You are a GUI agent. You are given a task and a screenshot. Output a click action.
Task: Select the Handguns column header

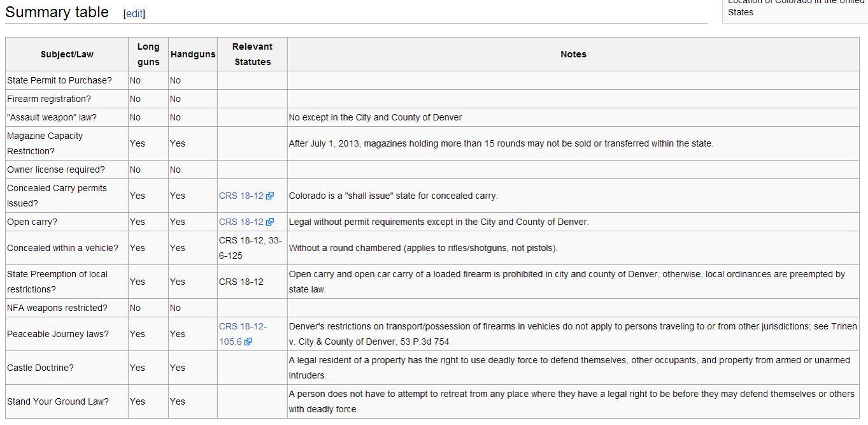coord(193,54)
